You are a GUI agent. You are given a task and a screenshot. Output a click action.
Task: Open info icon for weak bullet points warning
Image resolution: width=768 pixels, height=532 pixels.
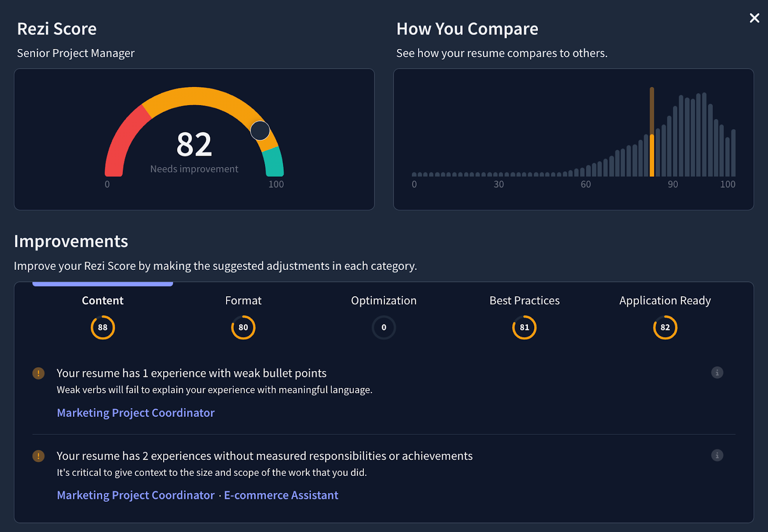(x=717, y=373)
